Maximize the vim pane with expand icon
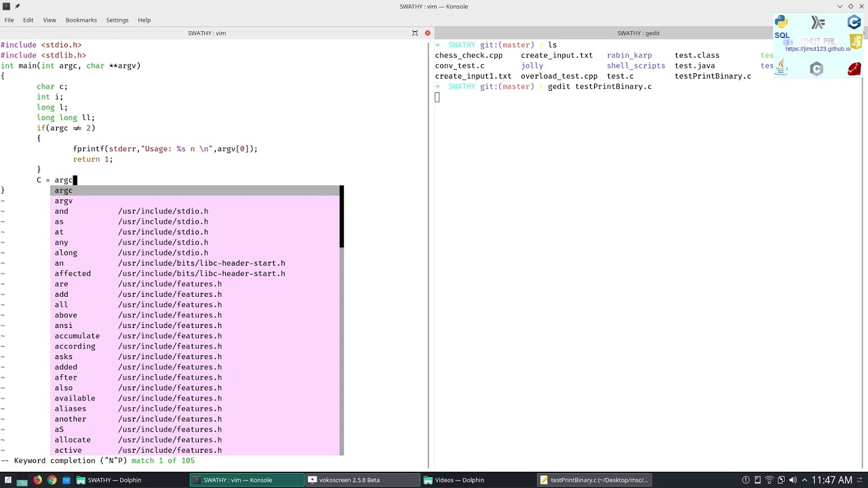The image size is (868, 488). tap(415, 33)
